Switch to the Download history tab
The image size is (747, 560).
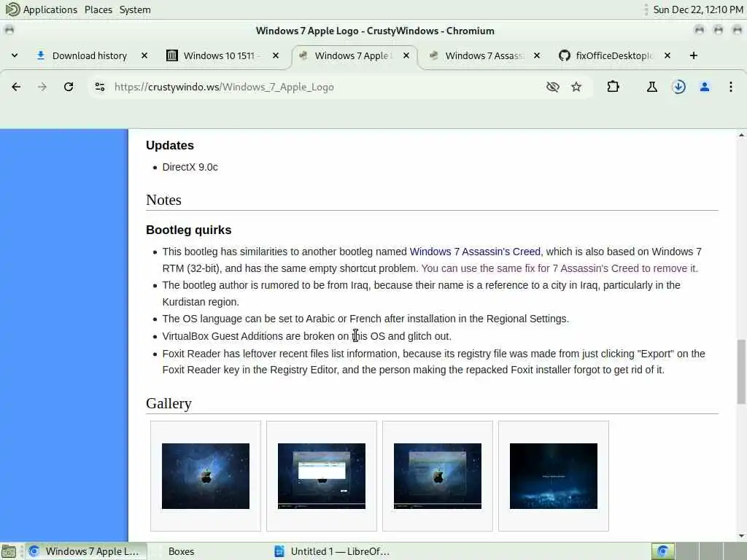90,55
